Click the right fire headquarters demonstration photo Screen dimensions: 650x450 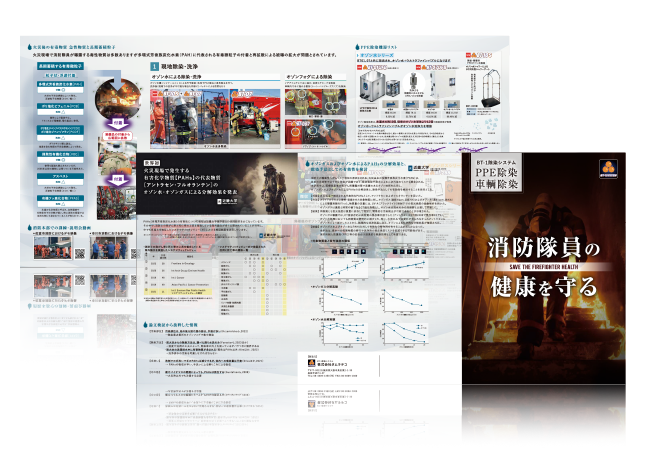(109, 247)
